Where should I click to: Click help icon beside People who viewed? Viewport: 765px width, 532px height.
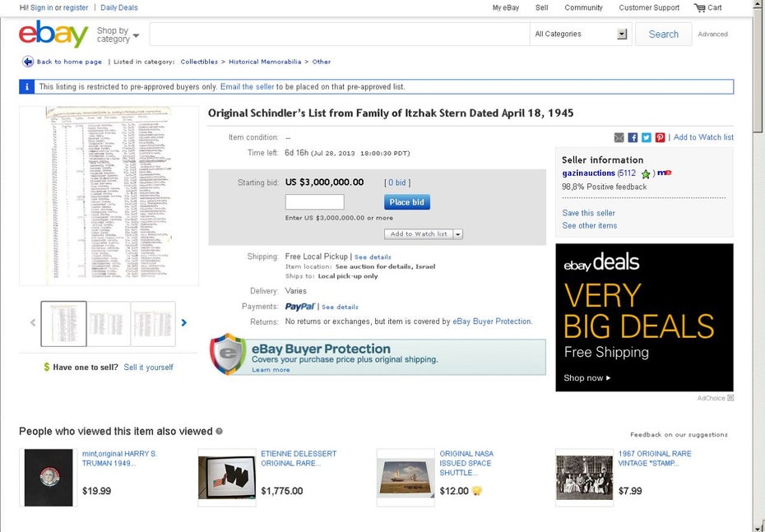tap(219, 431)
